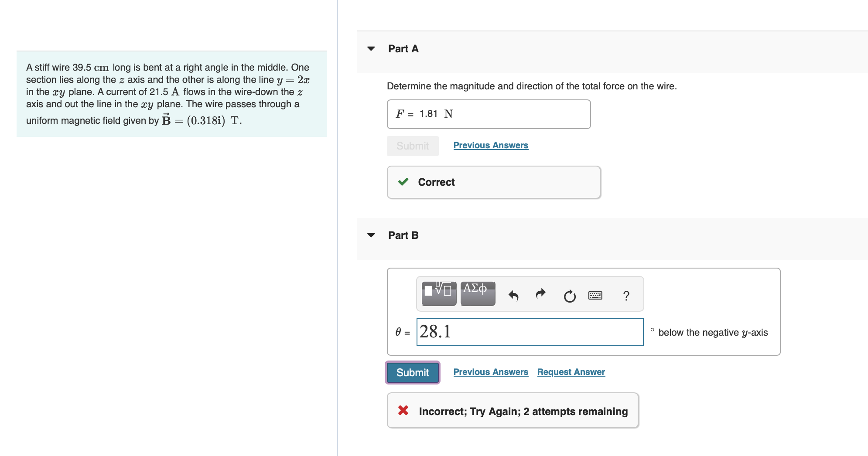Screen dimensions: 868x456
Task: Open the Greek symbols ΑΣΦ palette
Action: (x=478, y=293)
